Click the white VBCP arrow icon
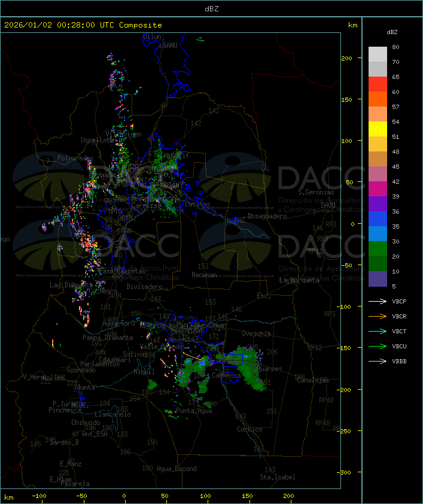 point(378,301)
